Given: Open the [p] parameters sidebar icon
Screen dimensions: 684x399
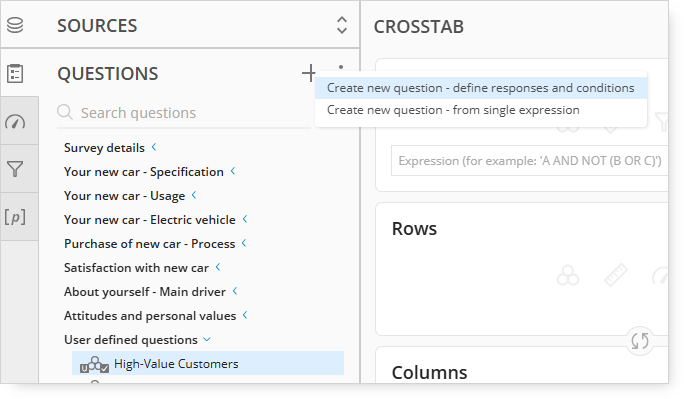Looking at the screenshot, I should (15, 217).
